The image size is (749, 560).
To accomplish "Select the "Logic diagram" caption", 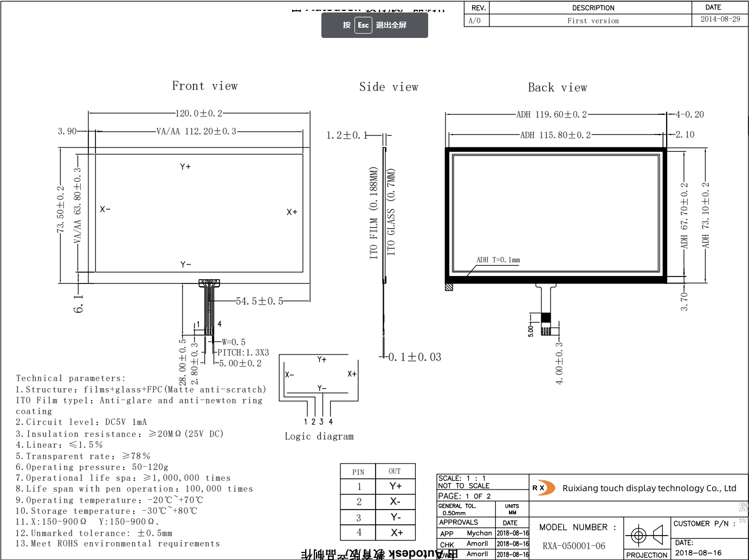I will tap(319, 436).
